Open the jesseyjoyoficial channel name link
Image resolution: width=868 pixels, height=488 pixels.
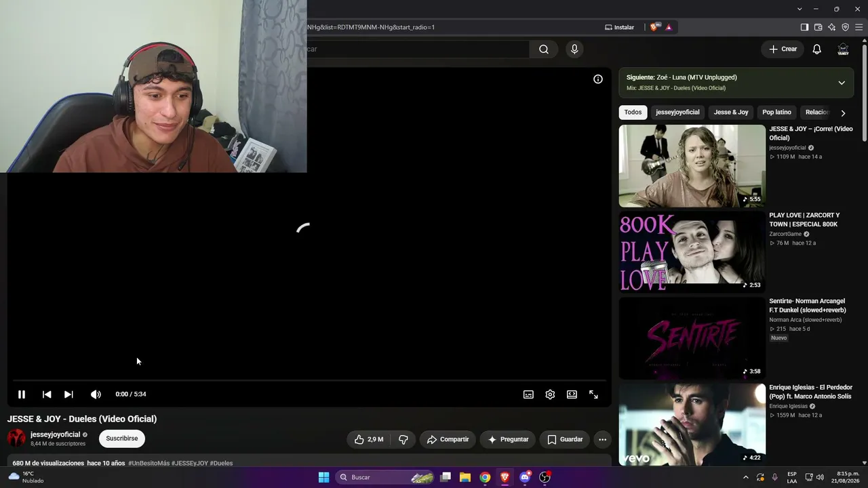coord(55,434)
